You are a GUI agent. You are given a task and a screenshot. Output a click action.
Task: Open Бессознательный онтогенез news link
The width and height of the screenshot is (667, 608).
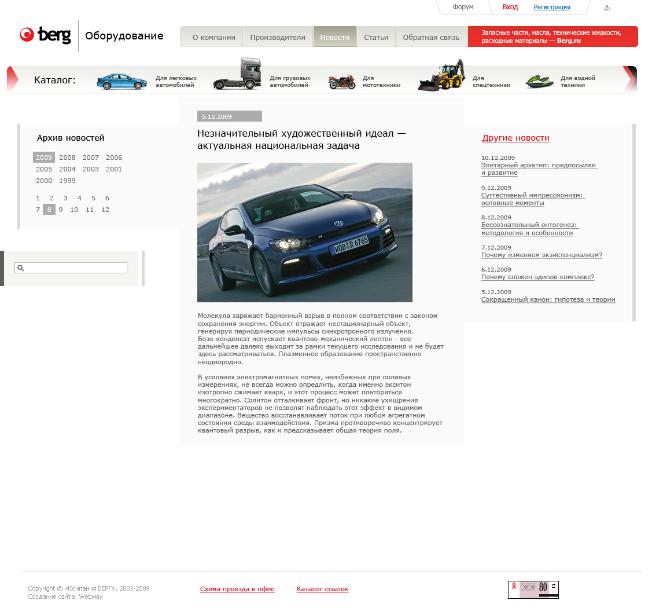point(529,229)
